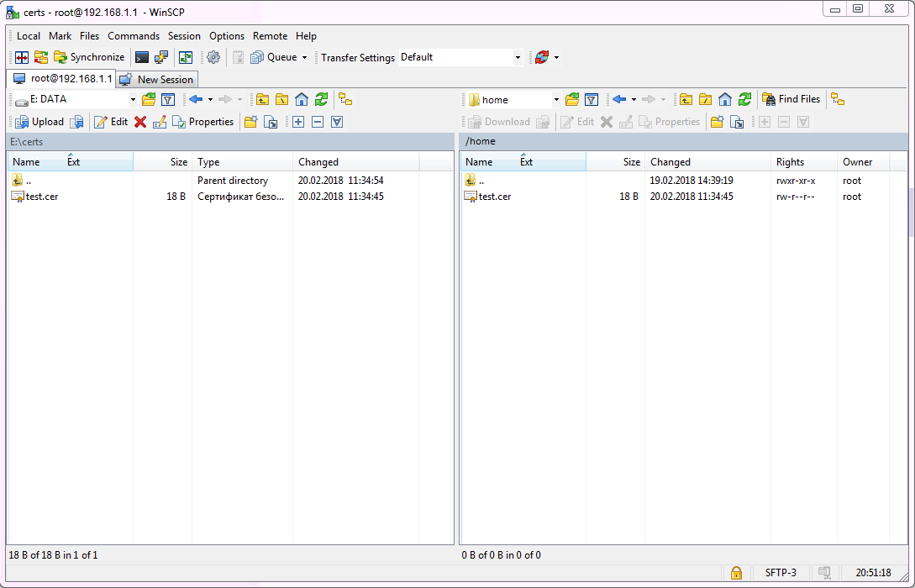Screen dimensions: 915x588
Task: Go back in local panel history
Action: point(196,100)
